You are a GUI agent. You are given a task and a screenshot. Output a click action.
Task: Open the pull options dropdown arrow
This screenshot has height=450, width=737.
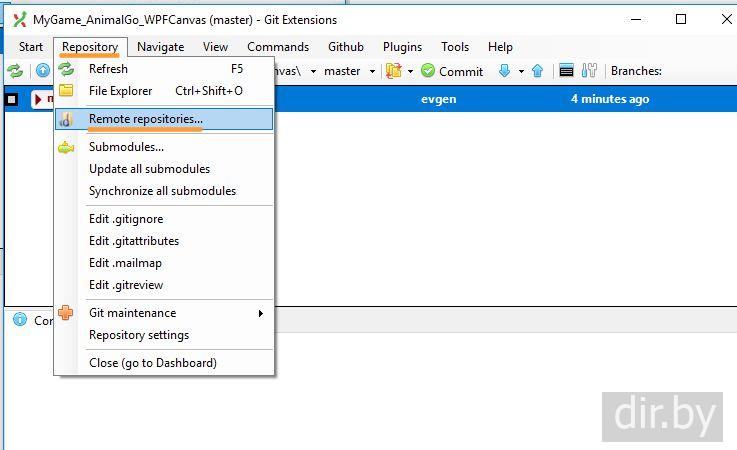pos(521,71)
